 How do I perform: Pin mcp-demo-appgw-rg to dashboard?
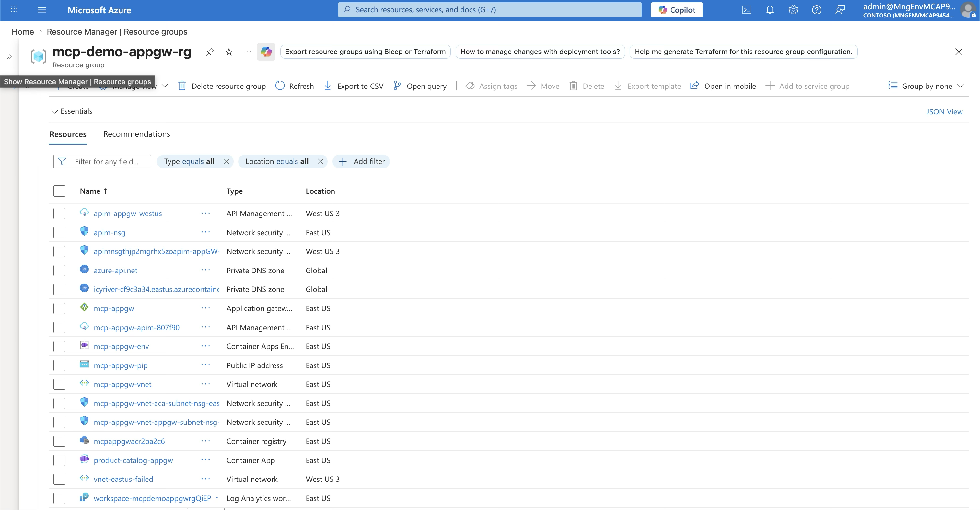[210, 52]
